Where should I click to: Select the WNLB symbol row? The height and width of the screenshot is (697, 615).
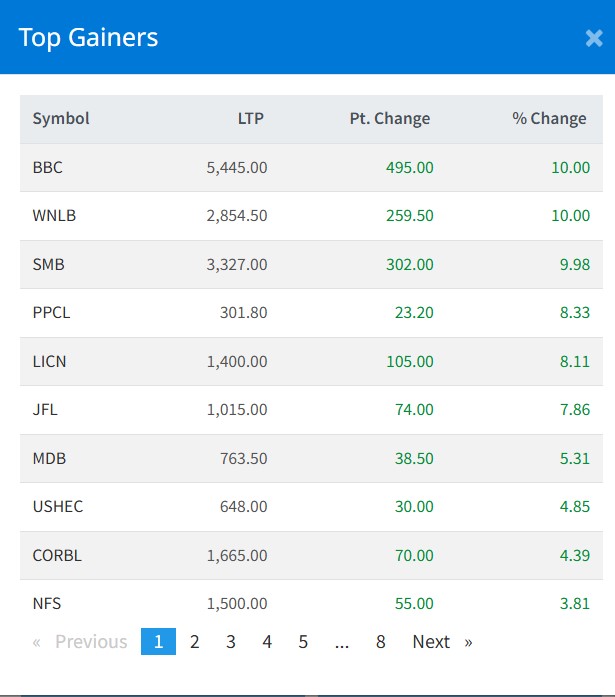(52, 215)
